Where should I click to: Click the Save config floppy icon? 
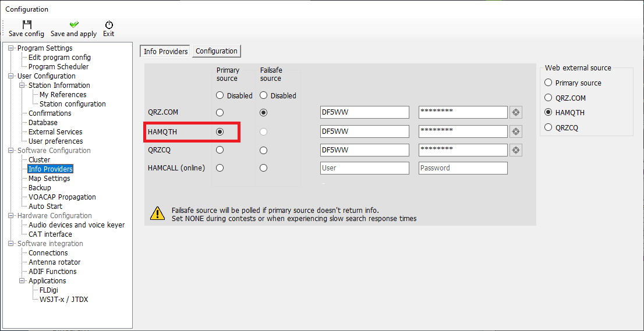pyautogui.click(x=27, y=24)
